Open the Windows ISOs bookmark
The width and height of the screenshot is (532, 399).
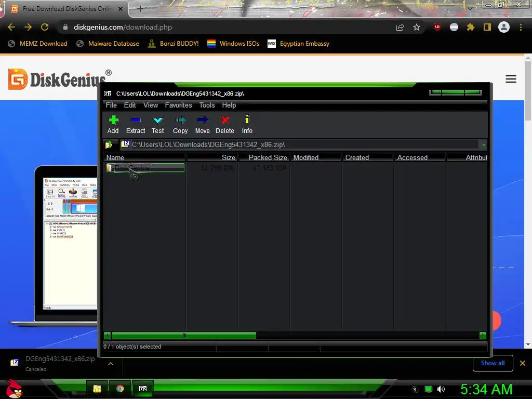click(x=233, y=44)
